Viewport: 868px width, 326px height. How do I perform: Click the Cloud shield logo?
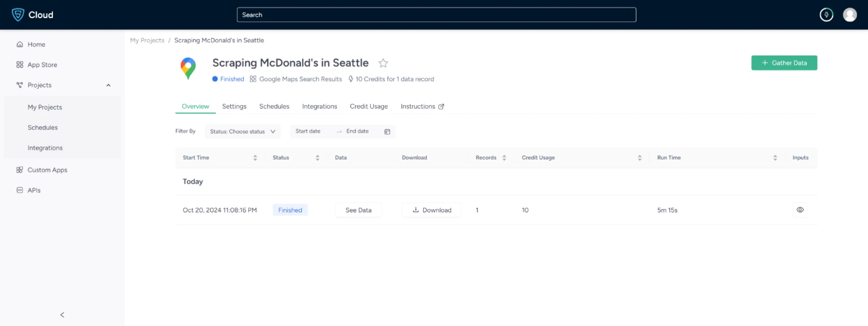(x=18, y=15)
